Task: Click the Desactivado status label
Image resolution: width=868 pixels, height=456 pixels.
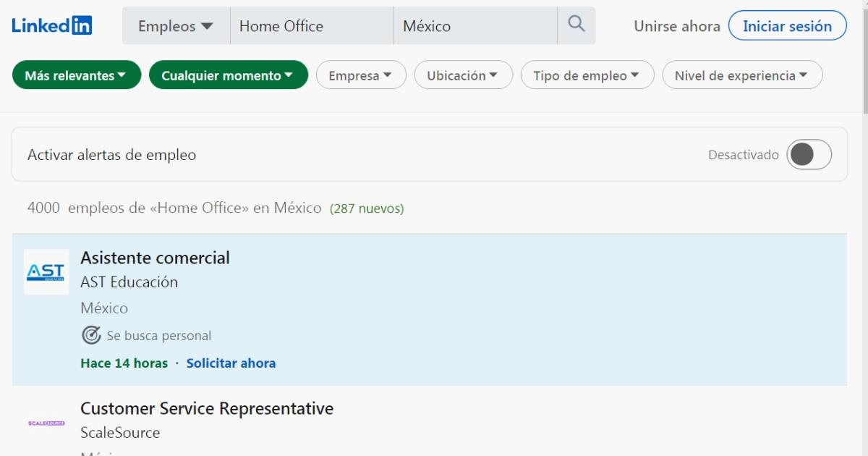Action: click(x=744, y=155)
